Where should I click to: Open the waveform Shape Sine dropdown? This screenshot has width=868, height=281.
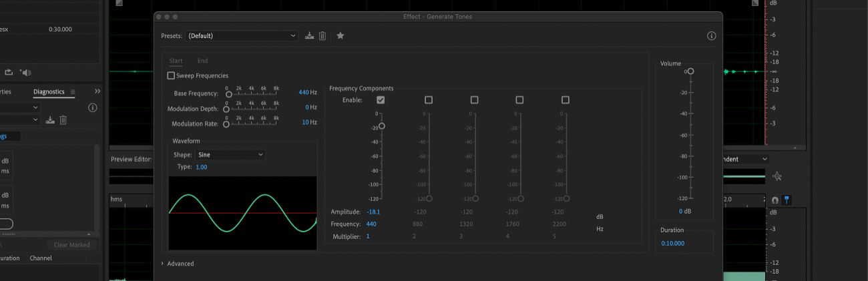coord(230,155)
